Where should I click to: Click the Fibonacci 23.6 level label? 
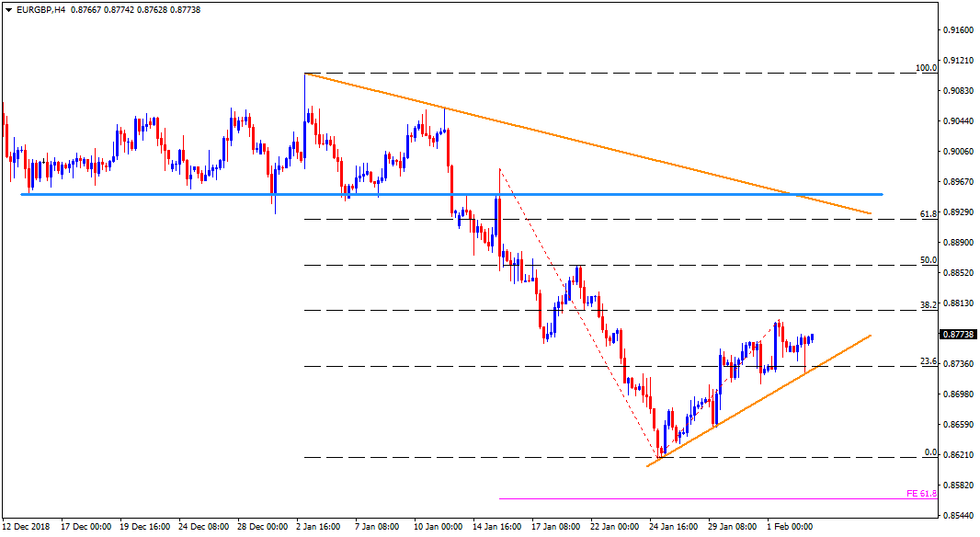tap(928, 361)
